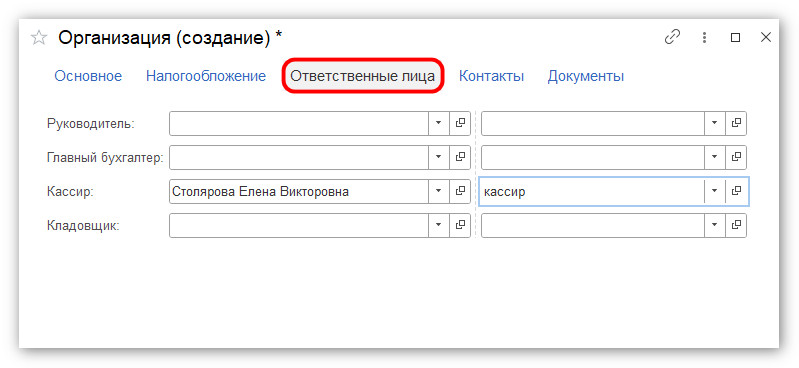Viewport: 799px width, 368px height.
Task: Expand the Главный бухгалтер position dropdown
Action: (714, 157)
